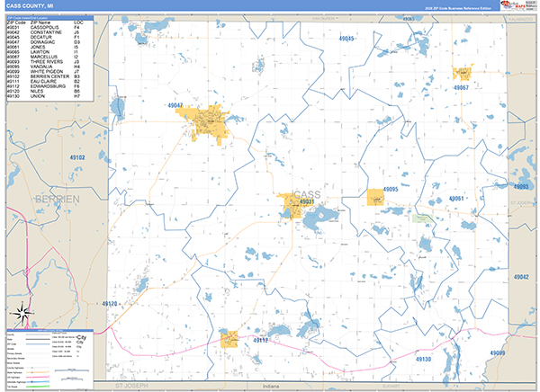Click the Vandalia square shaded area
This screenshot has height=392, width=540.
[375, 197]
